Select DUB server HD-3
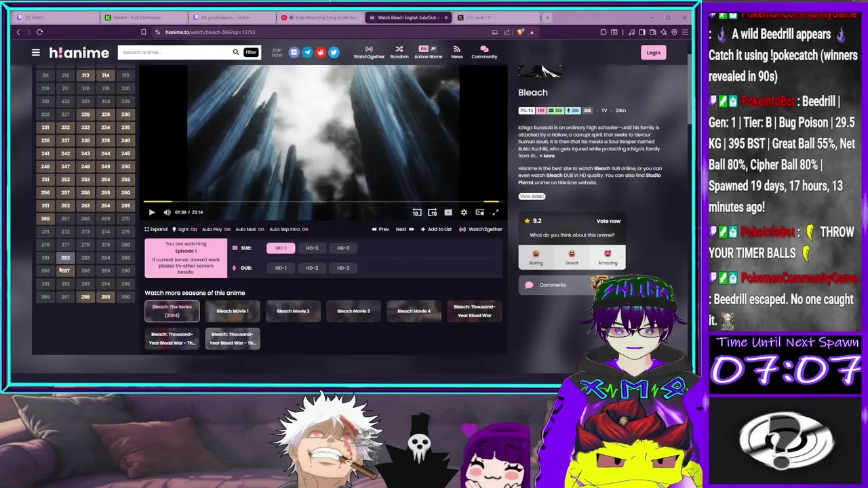The image size is (868, 488). [343, 268]
